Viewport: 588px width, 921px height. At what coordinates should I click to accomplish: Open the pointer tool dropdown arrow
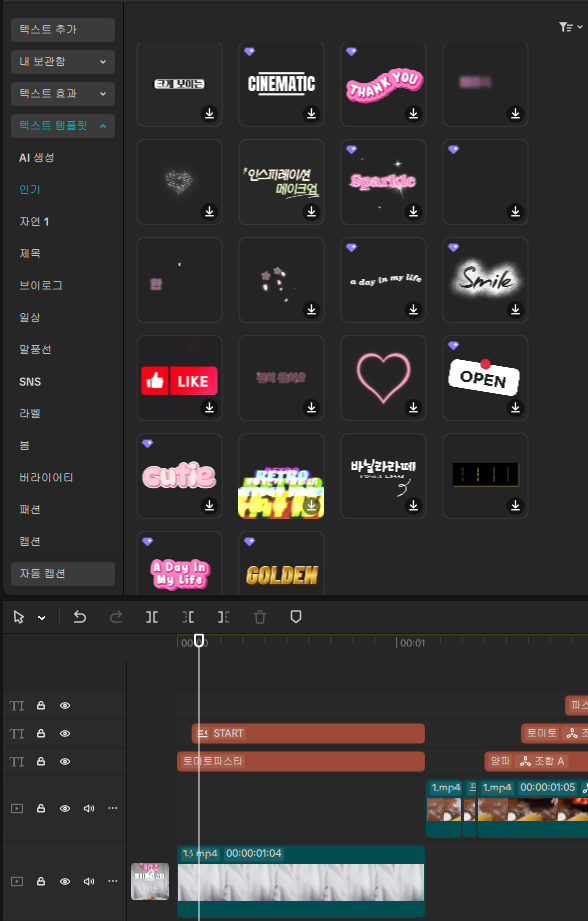tap(42, 618)
